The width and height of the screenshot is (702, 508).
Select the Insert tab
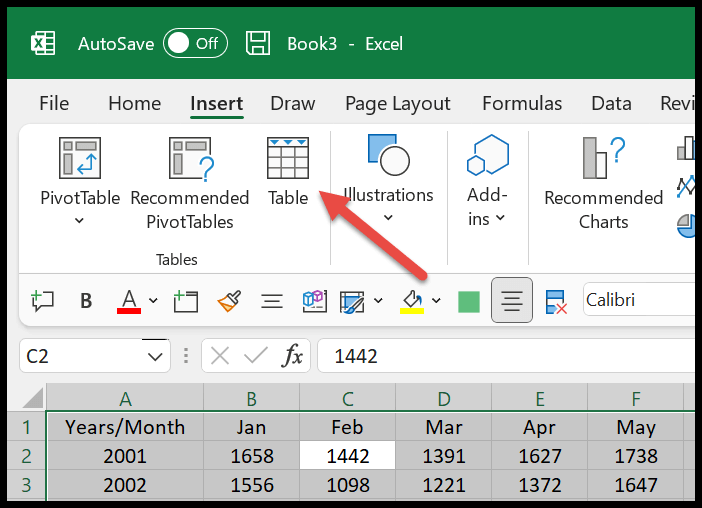click(x=217, y=103)
